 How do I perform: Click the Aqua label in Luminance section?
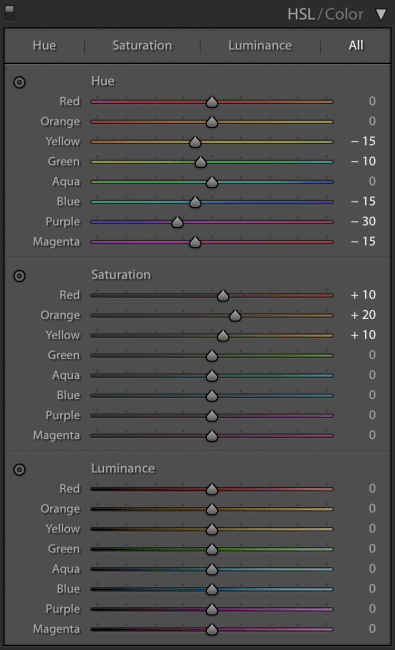click(x=66, y=569)
